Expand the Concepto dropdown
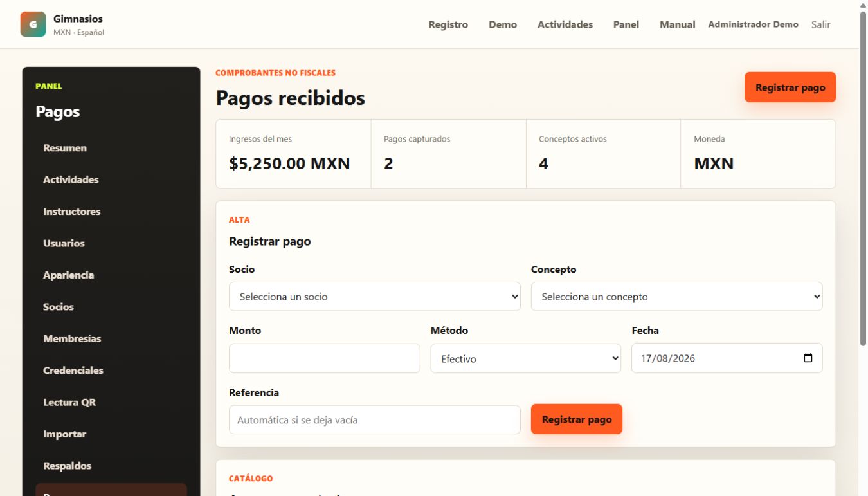 click(677, 297)
